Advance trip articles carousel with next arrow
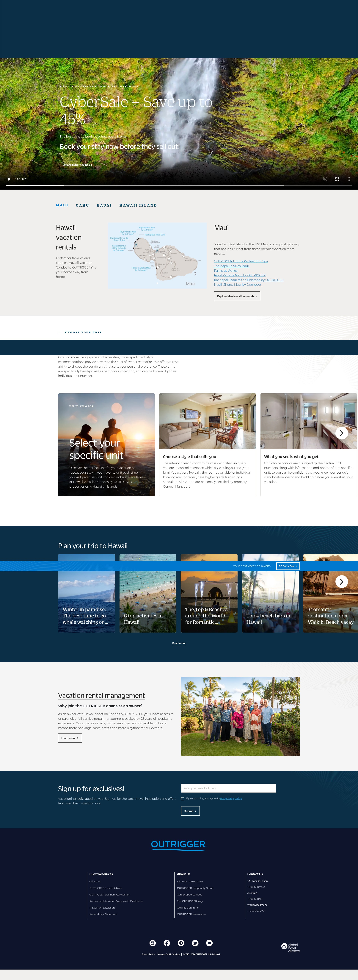Viewport: 358px width, 980px height. 341,582
